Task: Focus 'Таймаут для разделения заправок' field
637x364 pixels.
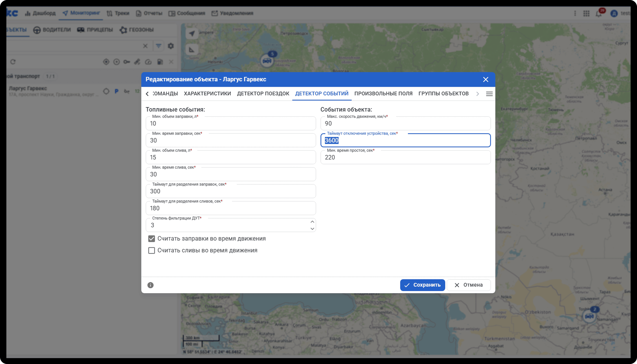Action: click(231, 191)
